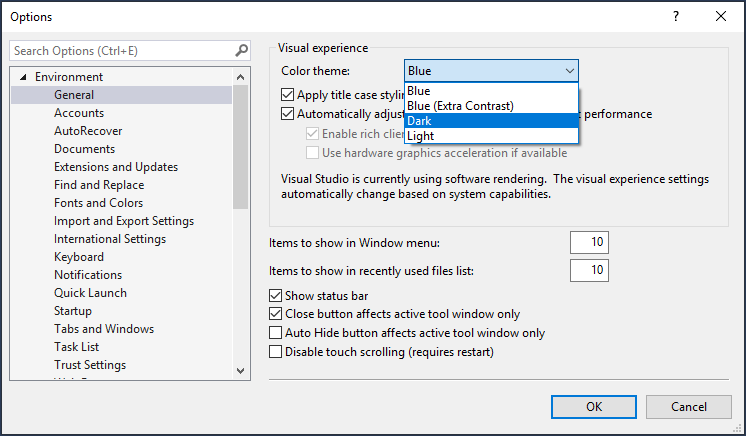This screenshot has height=436, width=746.
Task: Choose Blue (Extra Contrast) theme option
Action: 491,105
